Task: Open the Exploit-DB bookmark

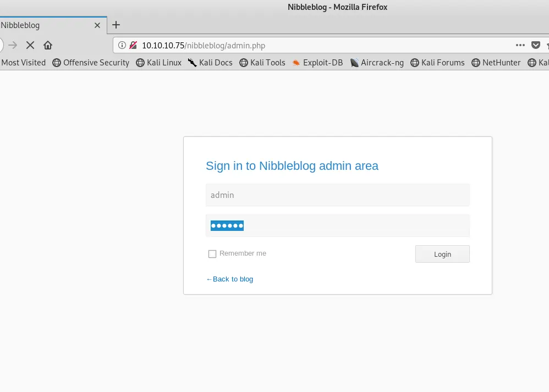Action: pos(317,63)
